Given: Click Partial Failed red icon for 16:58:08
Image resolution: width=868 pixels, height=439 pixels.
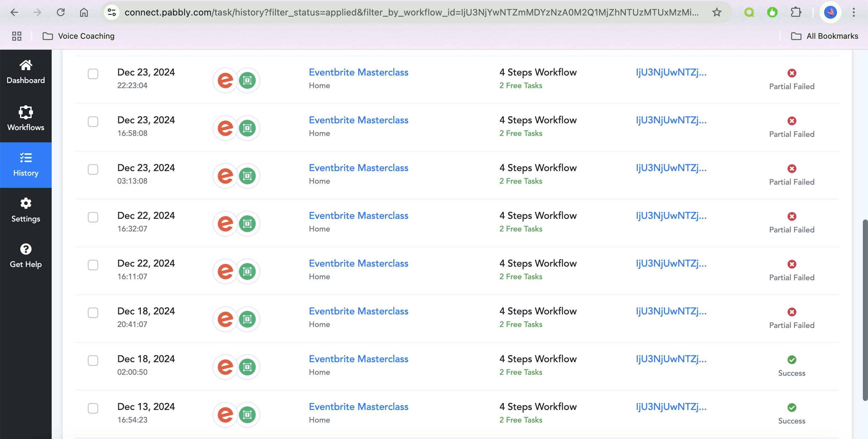Looking at the screenshot, I should [791, 121].
